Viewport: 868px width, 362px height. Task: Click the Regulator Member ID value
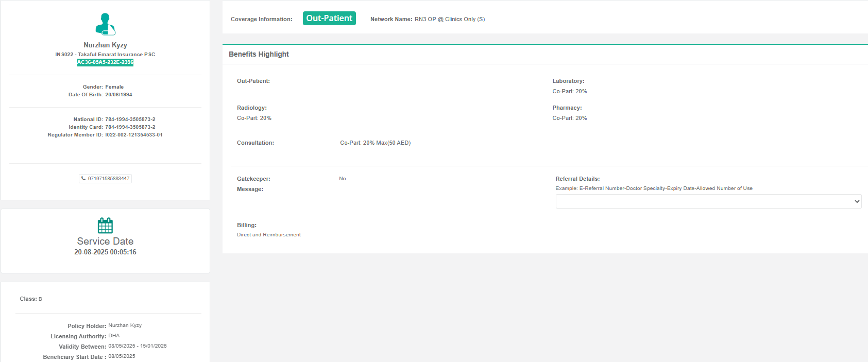[x=134, y=135]
